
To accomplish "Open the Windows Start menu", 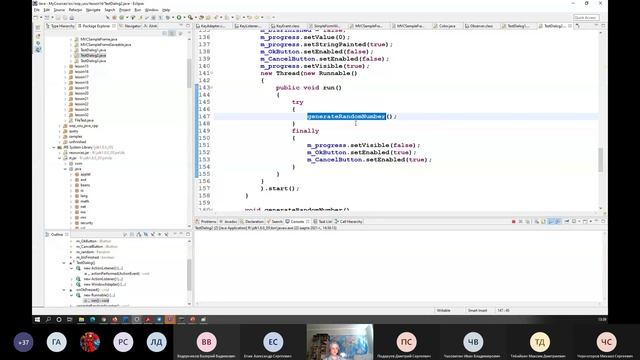I will click(37, 320).
